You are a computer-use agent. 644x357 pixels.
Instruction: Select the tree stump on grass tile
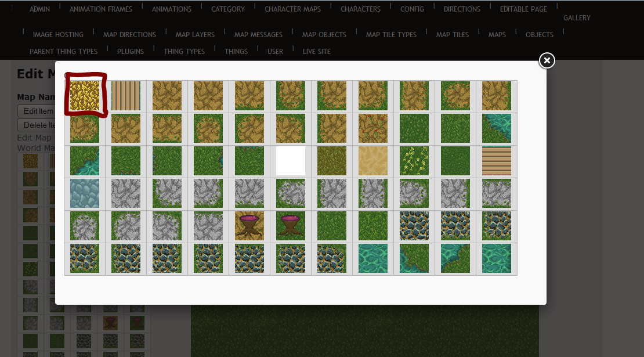click(290, 226)
